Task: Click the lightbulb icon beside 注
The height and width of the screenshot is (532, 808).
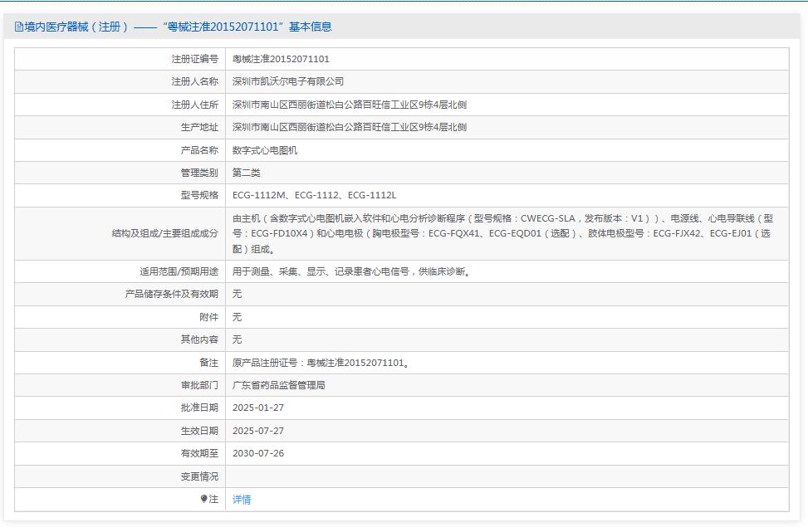Action: (x=203, y=499)
